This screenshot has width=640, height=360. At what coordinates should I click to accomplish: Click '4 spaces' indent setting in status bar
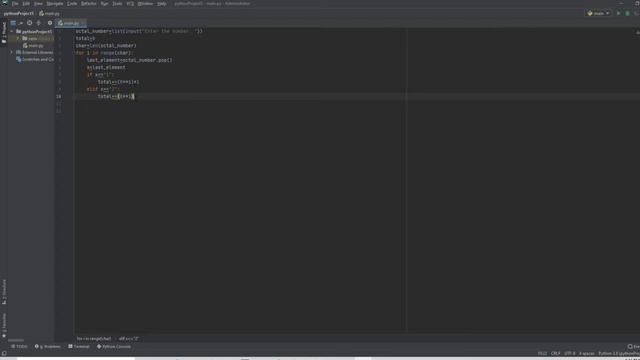pyautogui.click(x=587, y=353)
